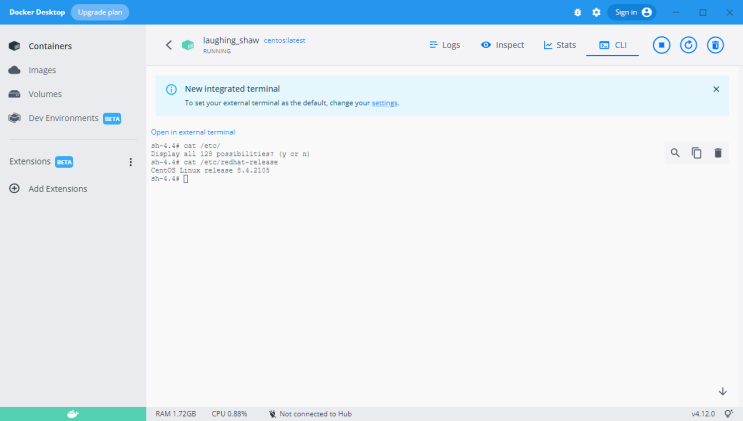Click the feedback icon next to version

(x=729, y=414)
